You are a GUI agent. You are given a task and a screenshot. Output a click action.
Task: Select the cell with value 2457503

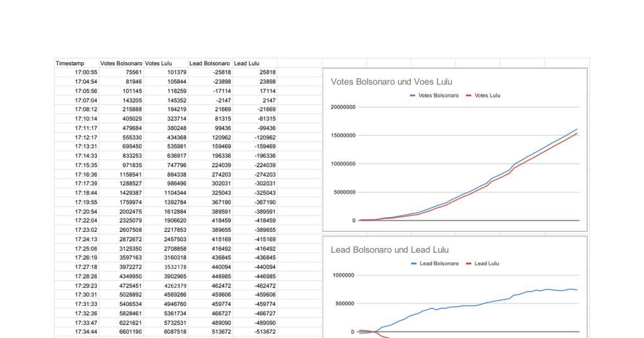point(166,239)
